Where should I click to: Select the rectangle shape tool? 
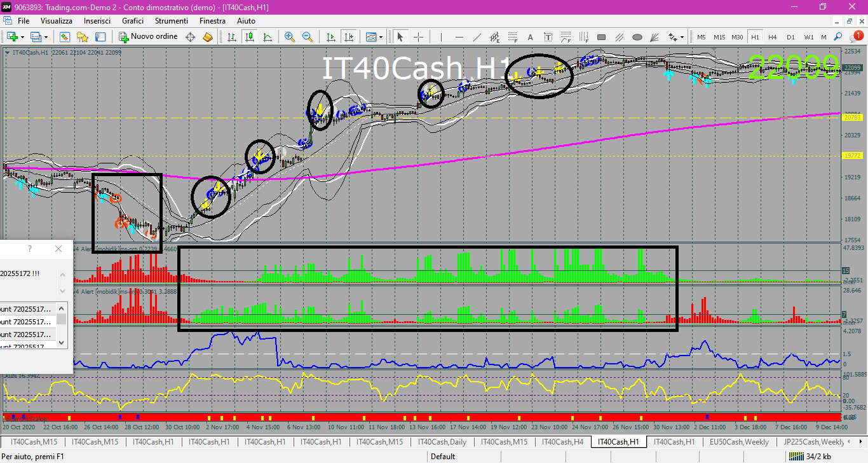(x=601, y=37)
